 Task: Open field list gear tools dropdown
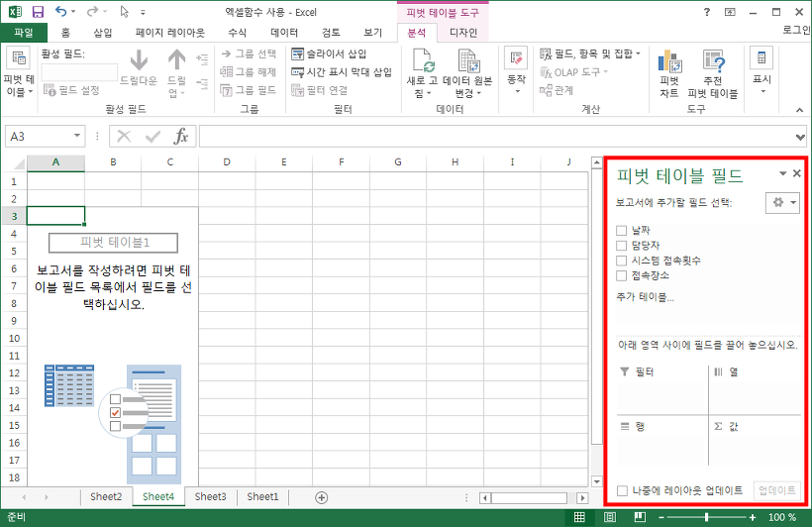tap(782, 203)
